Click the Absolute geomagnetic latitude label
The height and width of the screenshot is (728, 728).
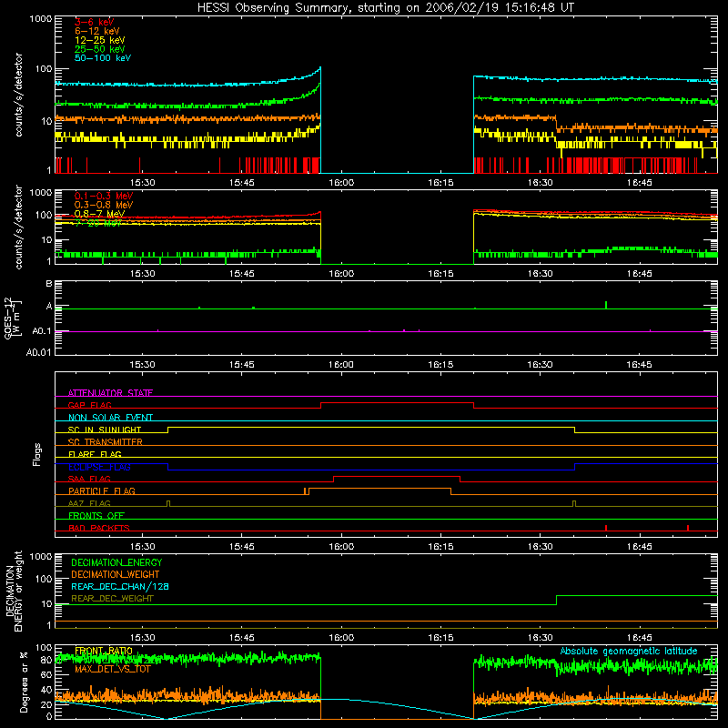click(629, 651)
